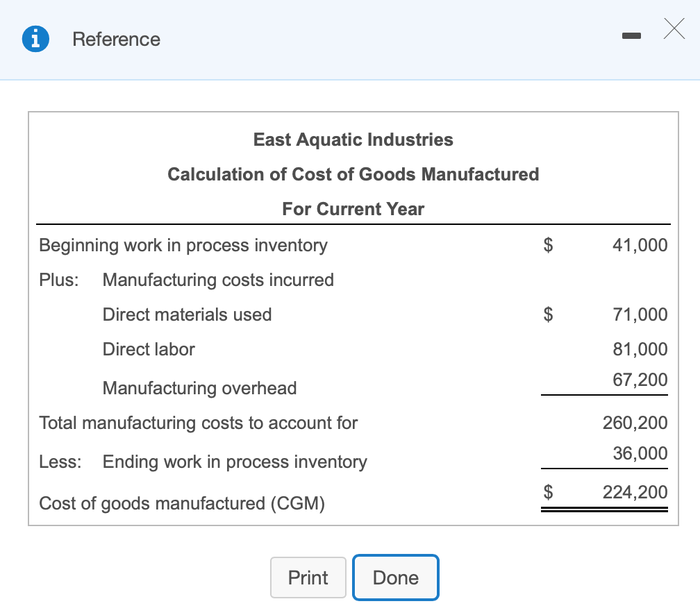Minimize the Reference dialog
Screen dimensions: 700x615
(633, 34)
